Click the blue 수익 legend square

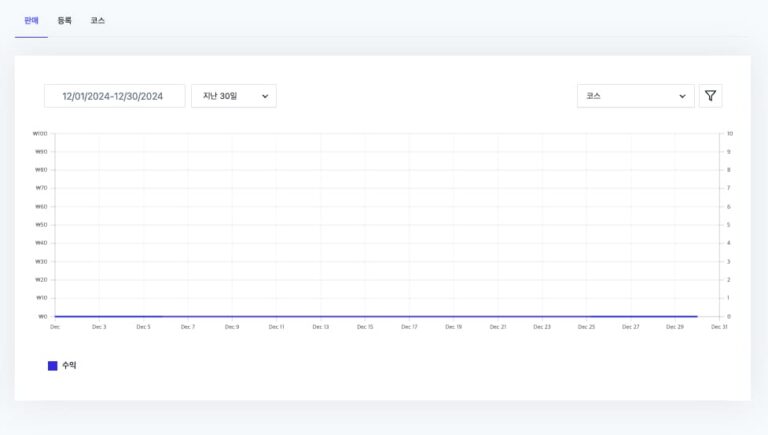pyautogui.click(x=53, y=366)
